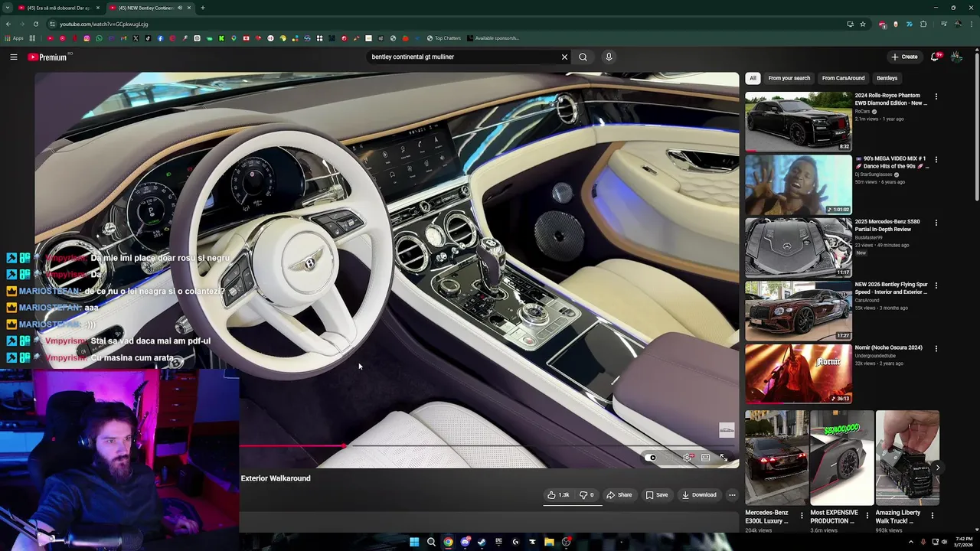Enter fullscreen in the video player

(x=724, y=458)
